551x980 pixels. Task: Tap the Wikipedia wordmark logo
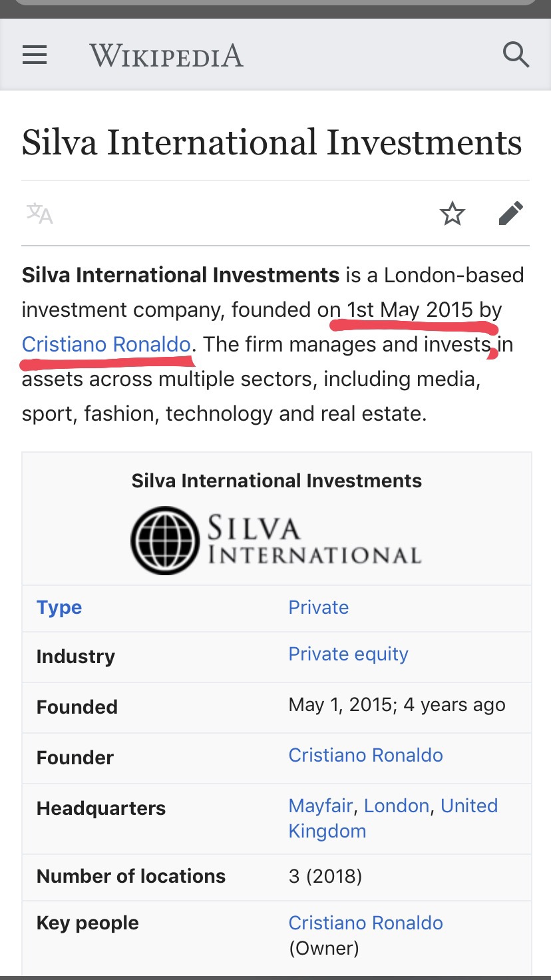[x=166, y=55]
